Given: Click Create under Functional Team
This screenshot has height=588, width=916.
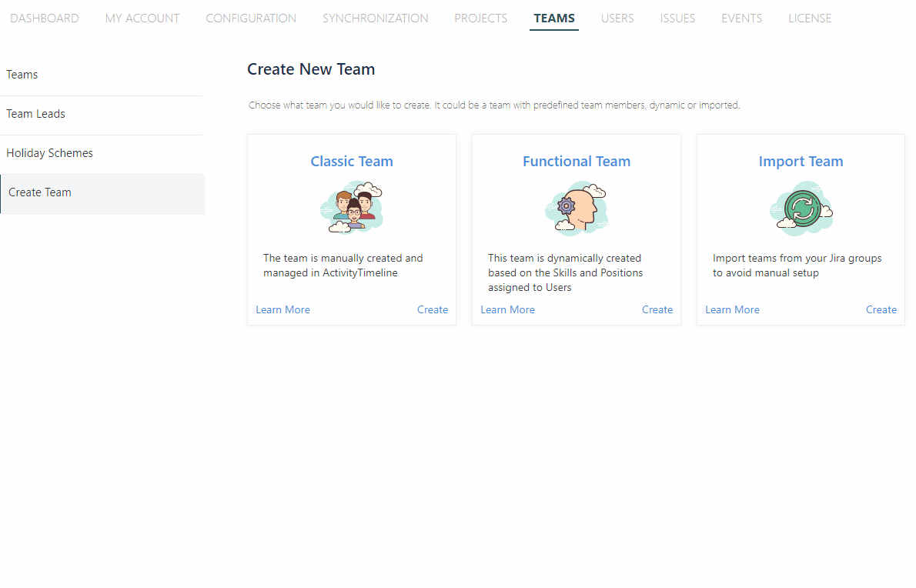Looking at the screenshot, I should click(x=657, y=309).
